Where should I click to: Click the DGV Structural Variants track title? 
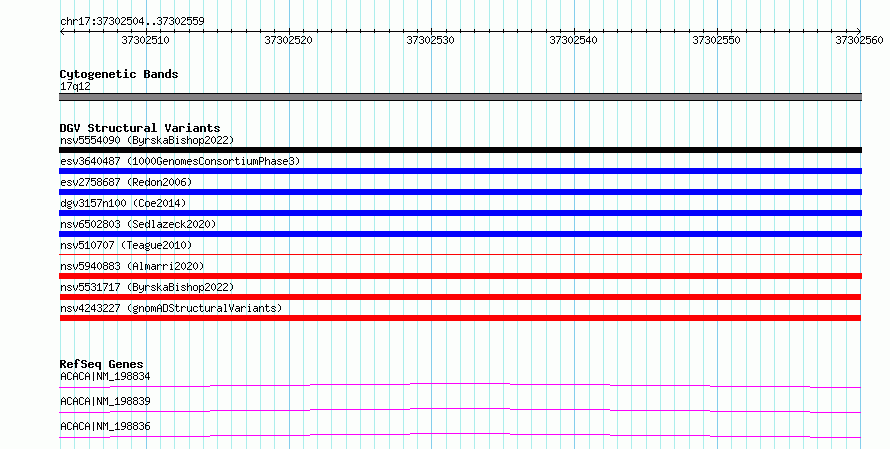pyautogui.click(x=140, y=128)
